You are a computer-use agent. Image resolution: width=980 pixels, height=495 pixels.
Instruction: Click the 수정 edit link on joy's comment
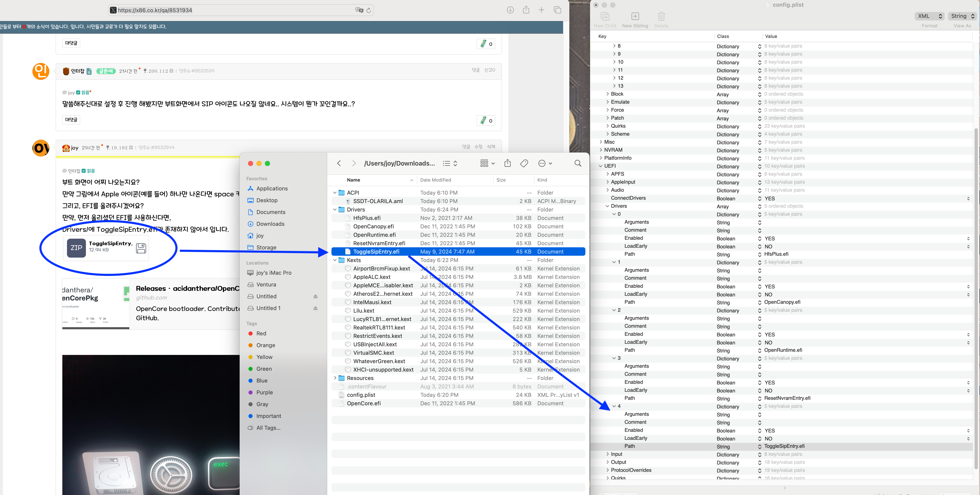478,146
